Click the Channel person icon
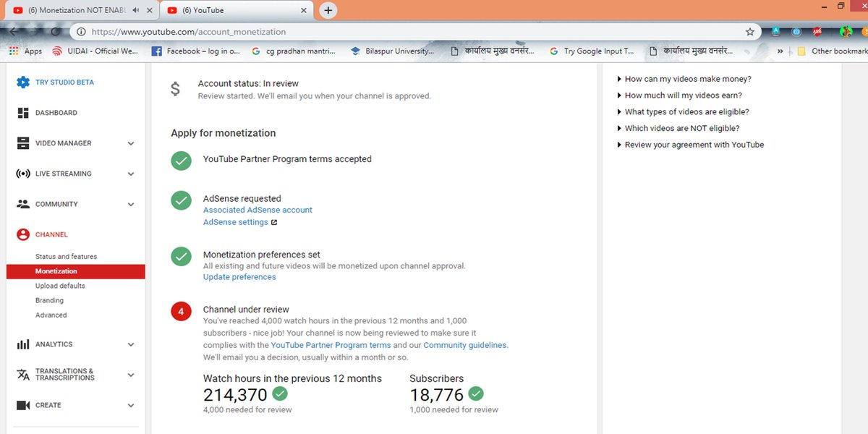 click(23, 234)
